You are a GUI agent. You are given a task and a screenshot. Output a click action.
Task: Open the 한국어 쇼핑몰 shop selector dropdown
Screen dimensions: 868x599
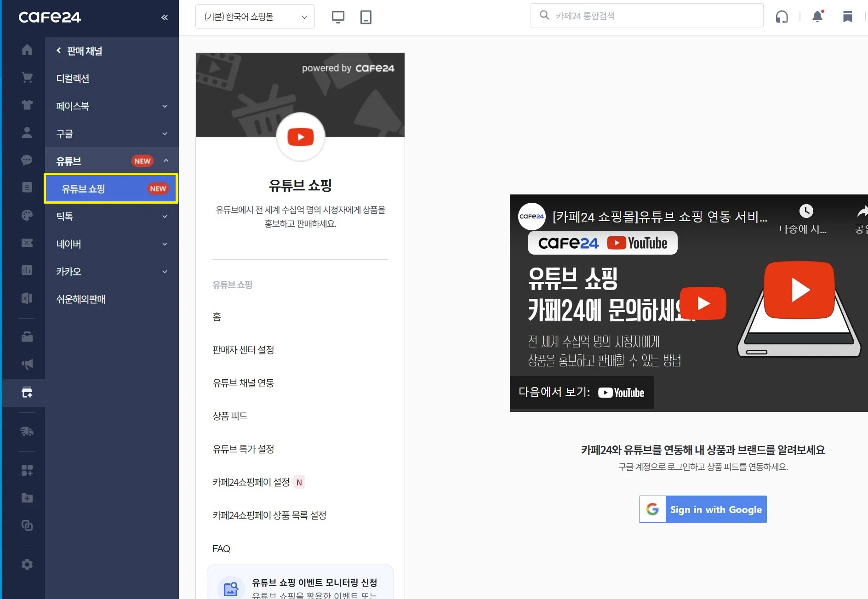255,17
